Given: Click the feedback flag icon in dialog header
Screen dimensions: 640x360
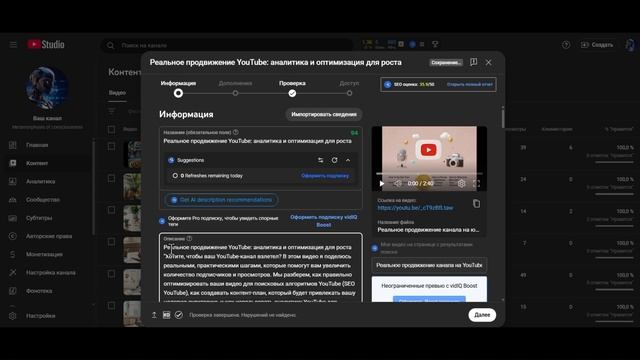Looking at the screenshot, I should (x=473, y=62).
